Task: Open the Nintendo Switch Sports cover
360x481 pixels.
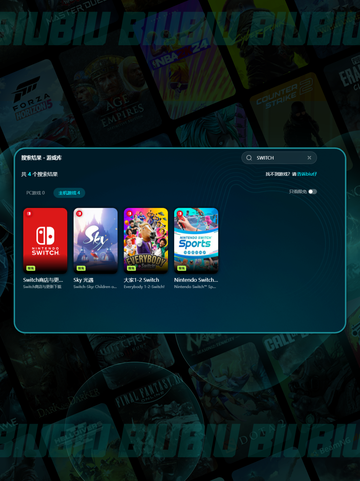Action: pyautogui.click(x=196, y=240)
